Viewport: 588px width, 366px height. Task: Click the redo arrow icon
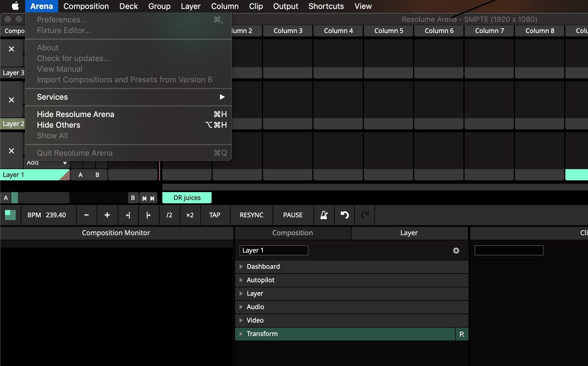point(365,215)
